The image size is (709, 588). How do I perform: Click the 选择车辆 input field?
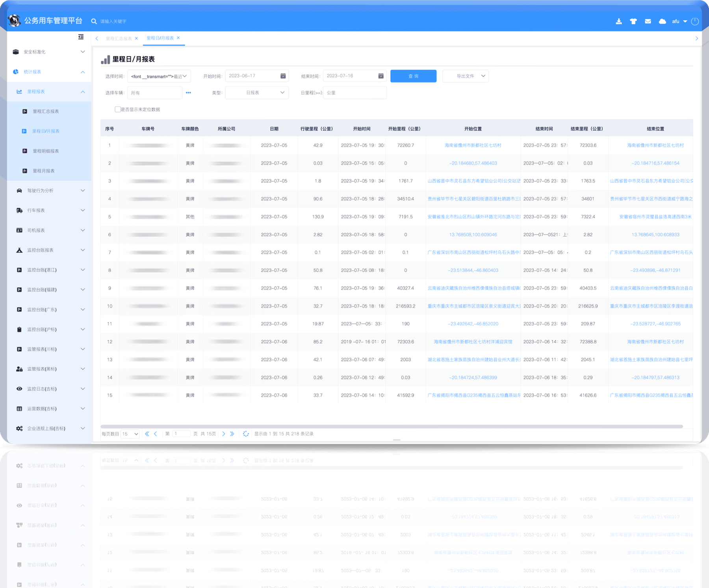(x=155, y=93)
